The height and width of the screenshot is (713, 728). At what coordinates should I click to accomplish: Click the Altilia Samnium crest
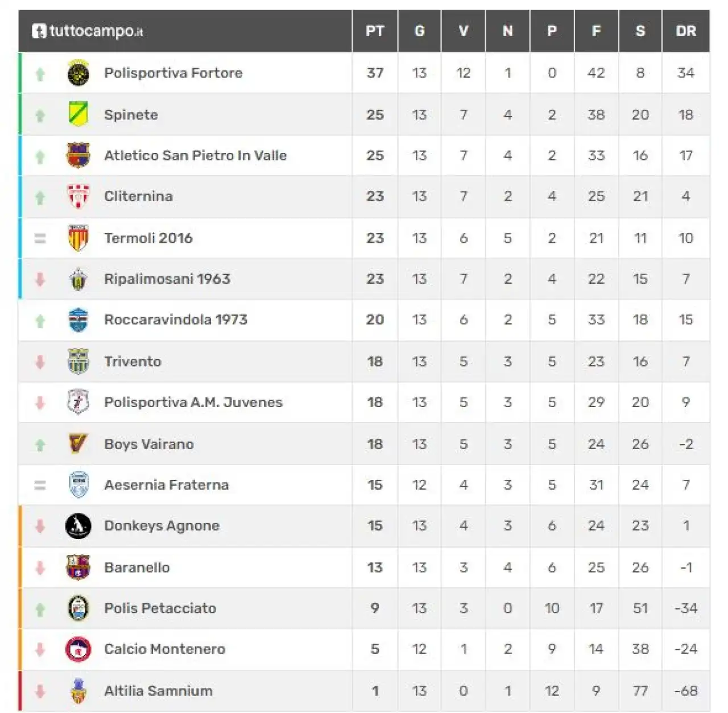pyautogui.click(x=78, y=691)
